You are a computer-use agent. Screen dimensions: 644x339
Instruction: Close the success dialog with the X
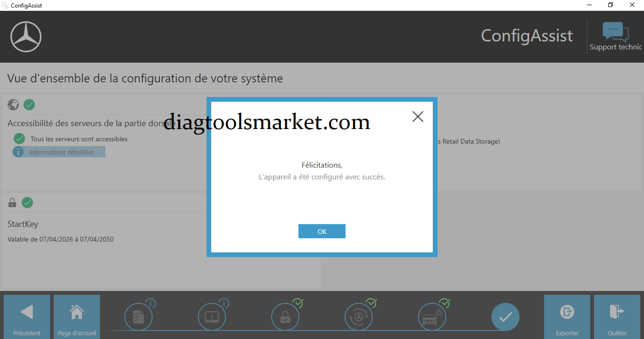click(418, 117)
